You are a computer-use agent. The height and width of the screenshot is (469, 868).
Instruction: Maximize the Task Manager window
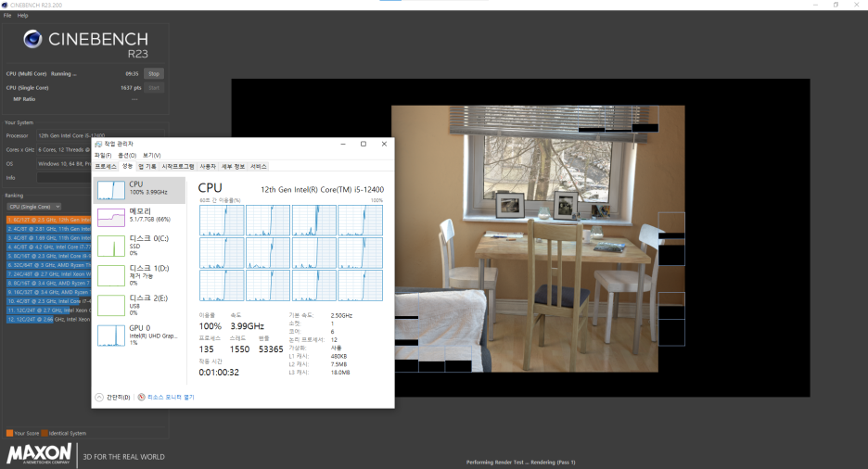pyautogui.click(x=364, y=144)
